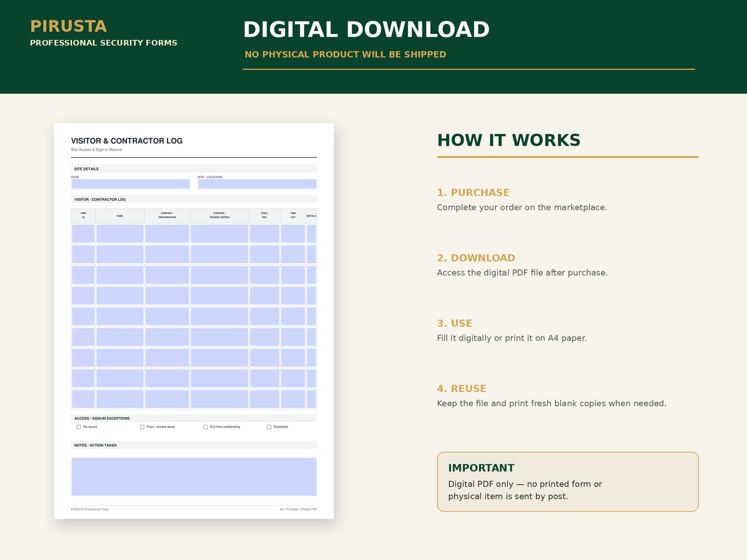Tick the "Pass / access issue" checkbox
747x560 pixels.
pos(142,427)
